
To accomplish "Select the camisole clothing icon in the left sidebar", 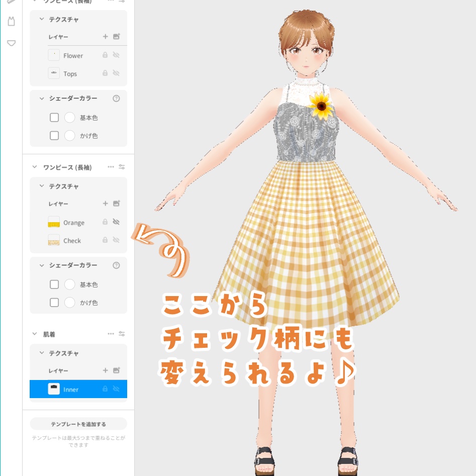I will click(11, 22).
